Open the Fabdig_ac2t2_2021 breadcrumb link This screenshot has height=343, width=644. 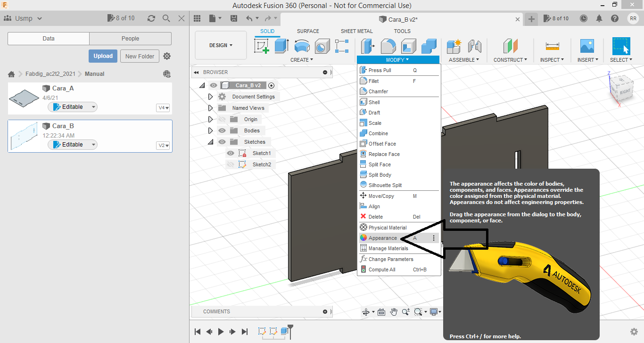point(50,74)
